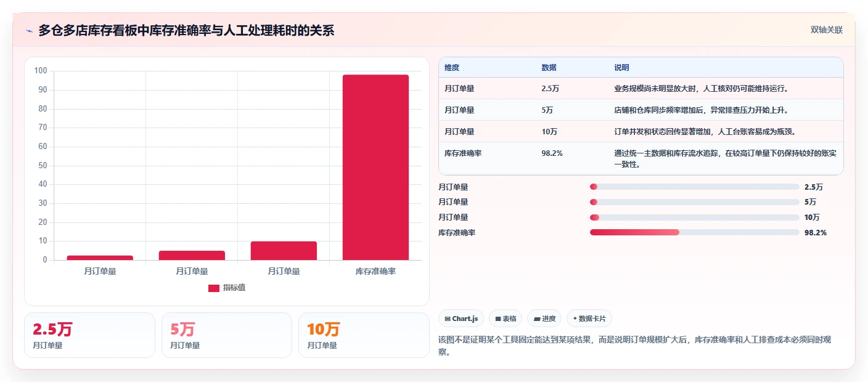Select the 表格 chip
This screenshot has width=868, height=382.
click(506, 319)
